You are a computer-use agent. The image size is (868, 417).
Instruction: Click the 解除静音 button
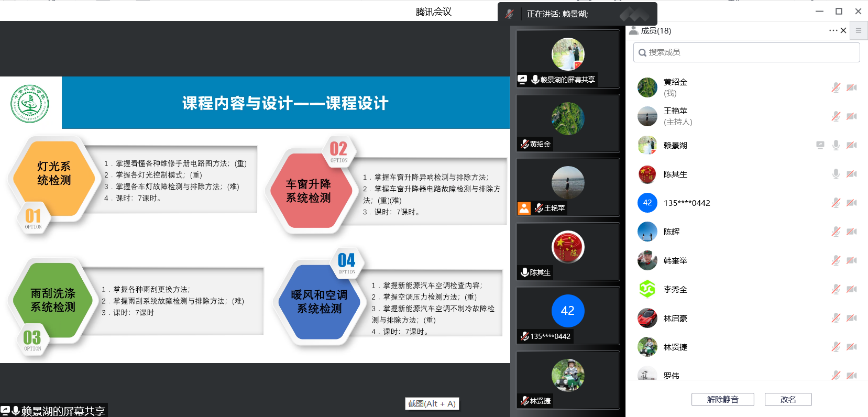(x=722, y=399)
